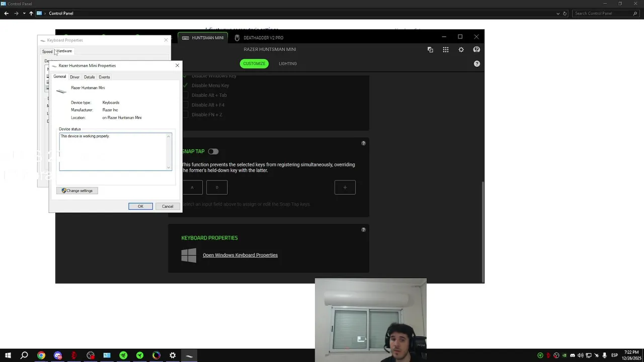Open the Razer Synapse apps grid icon
The height and width of the screenshot is (362, 644).
tap(446, 50)
